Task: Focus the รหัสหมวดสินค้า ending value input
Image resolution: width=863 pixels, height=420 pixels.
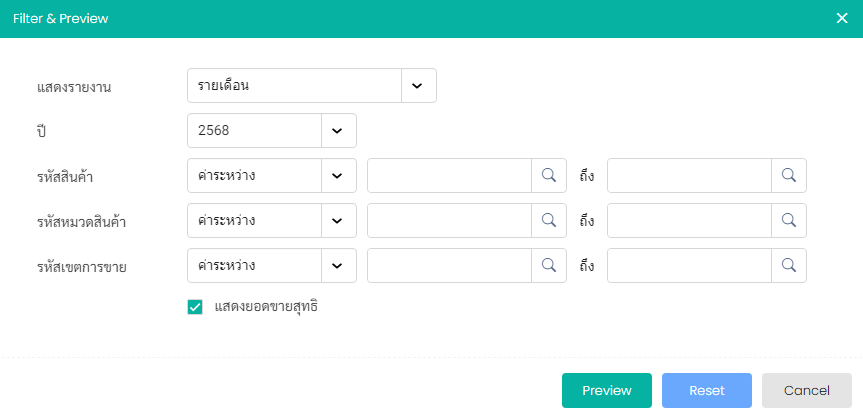Action: 689,221
